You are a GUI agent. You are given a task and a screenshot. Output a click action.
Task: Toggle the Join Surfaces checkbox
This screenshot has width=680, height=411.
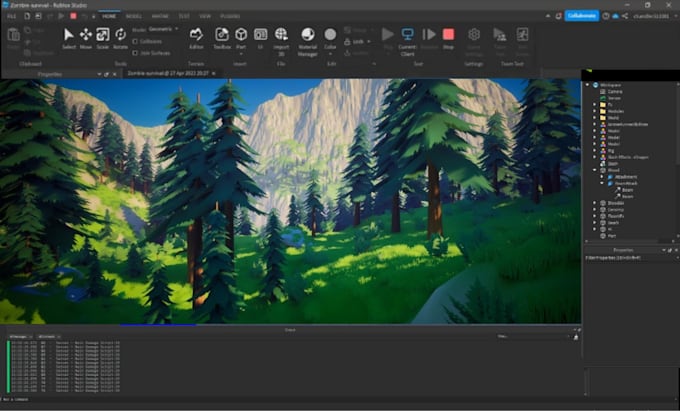pyautogui.click(x=135, y=53)
